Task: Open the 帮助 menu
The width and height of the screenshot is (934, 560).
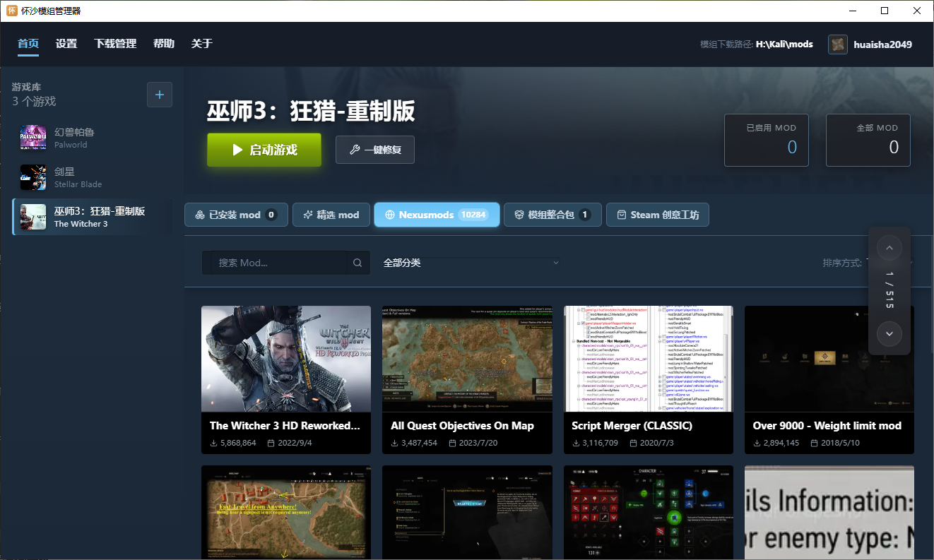Action: coord(164,44)
